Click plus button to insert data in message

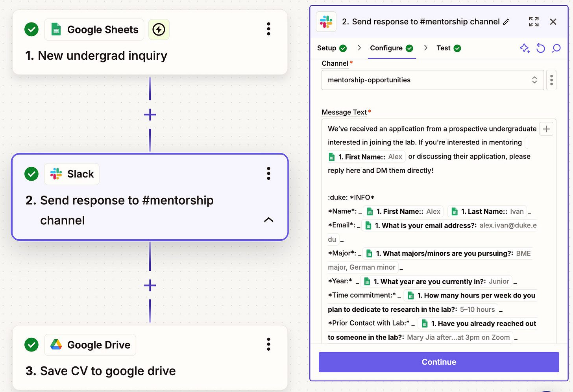pyautogui.click(x=546, y=129)
